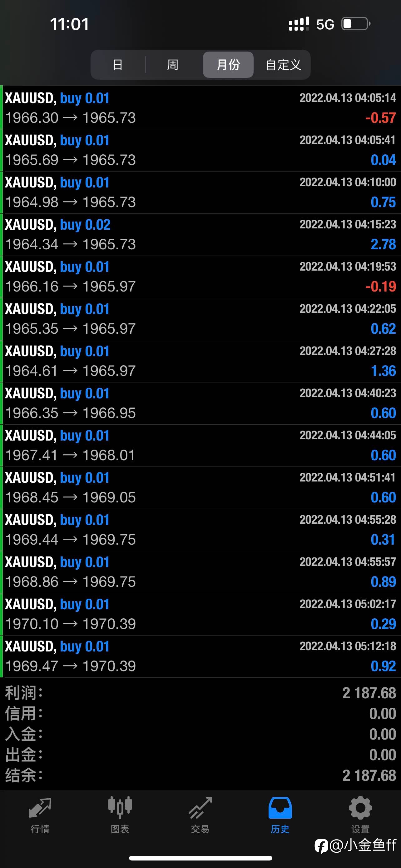Tap the 5G network label
Viewport: 401px width, 868px height.
point(325,25)
